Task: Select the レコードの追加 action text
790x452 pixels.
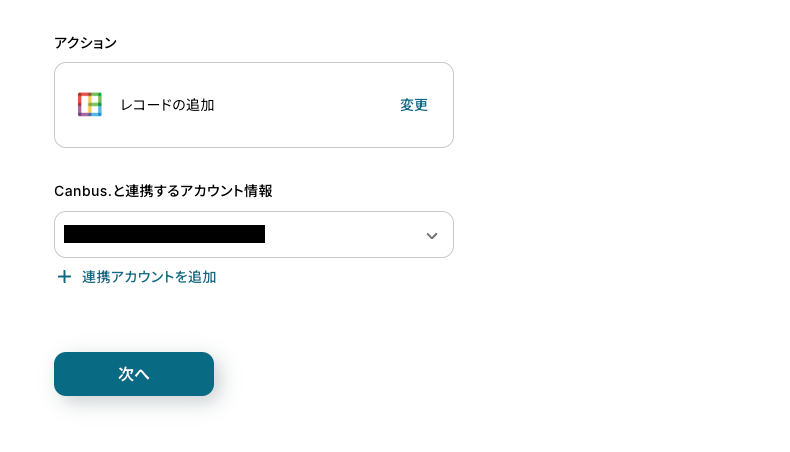Action: pyautogui.click(x=167, y=105)
